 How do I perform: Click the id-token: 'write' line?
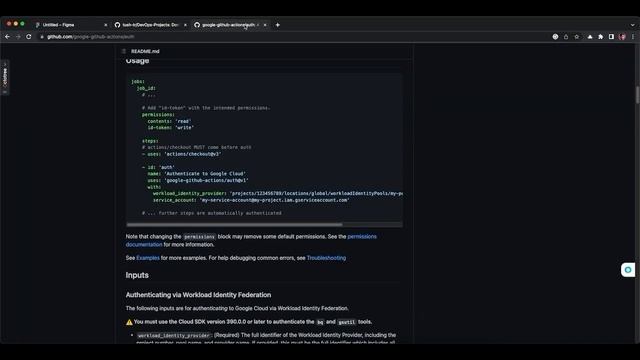click(x=171, y=127)
